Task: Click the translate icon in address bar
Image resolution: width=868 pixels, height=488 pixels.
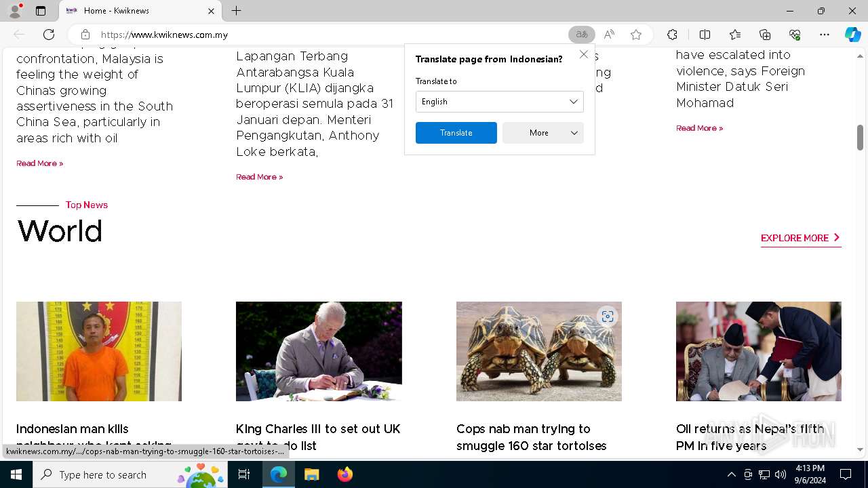Action: pyautogui.click(x=582, y=35)
